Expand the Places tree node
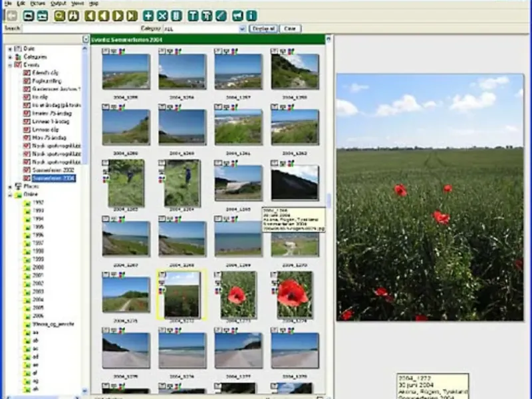532x399 pixels. click(x=10, y=187)
